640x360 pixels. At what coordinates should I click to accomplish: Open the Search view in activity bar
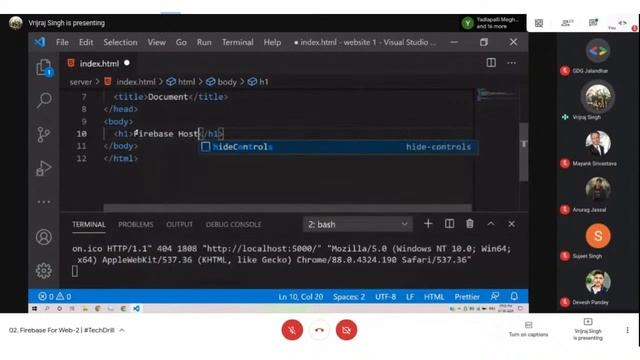coord(44,100)
